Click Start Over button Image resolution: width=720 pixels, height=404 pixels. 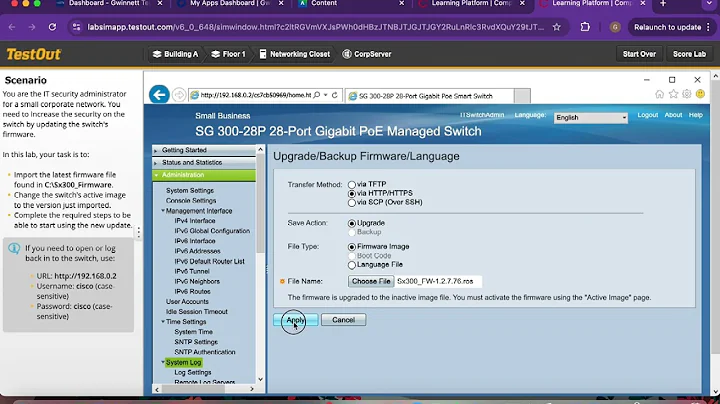click(x=639, y=54)
